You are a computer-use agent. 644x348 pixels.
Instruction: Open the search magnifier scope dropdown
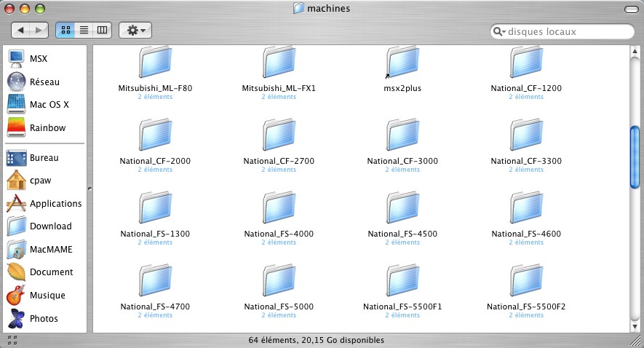coord(499,31)
